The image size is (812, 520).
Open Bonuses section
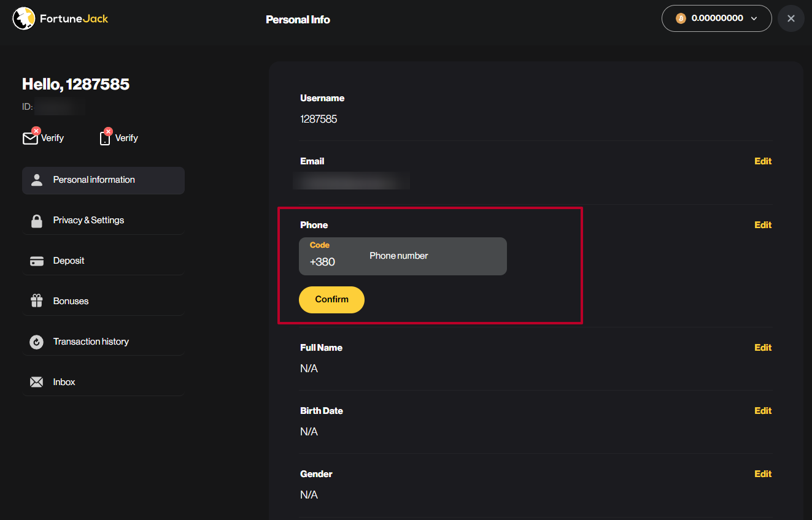click(x=103, y=301)
